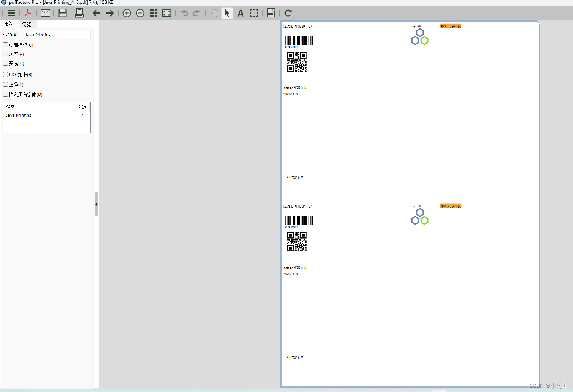The height and width of the screenshot is (392, 573).
Task: Redo the last action
Action: (196, 13)
